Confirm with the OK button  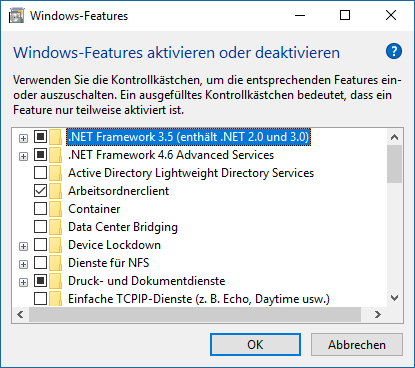coord(255,345)
